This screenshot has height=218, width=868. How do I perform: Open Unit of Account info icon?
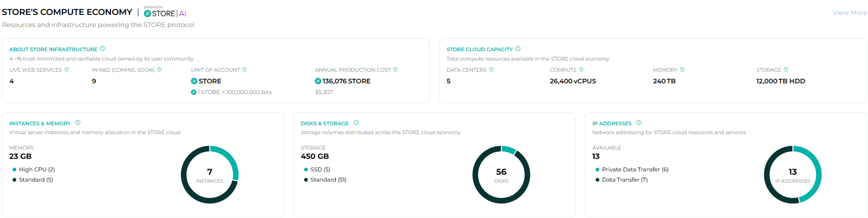pos(244,69)
